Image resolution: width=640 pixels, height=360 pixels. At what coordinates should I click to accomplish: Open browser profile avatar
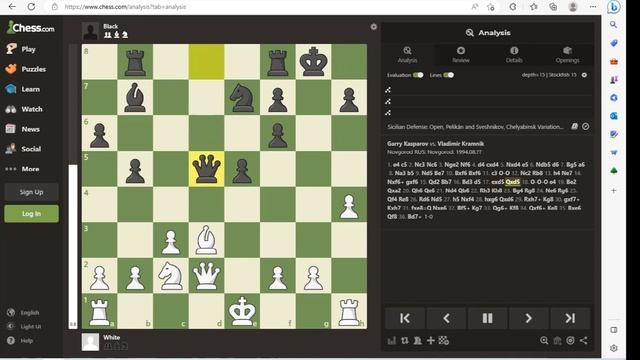[573, 7]
